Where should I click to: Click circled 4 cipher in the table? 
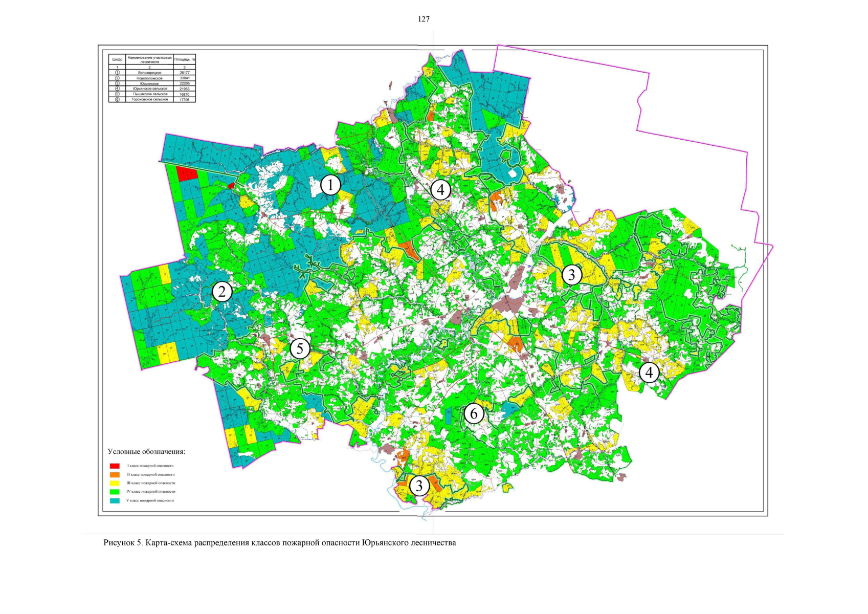[x=117, y=89]
